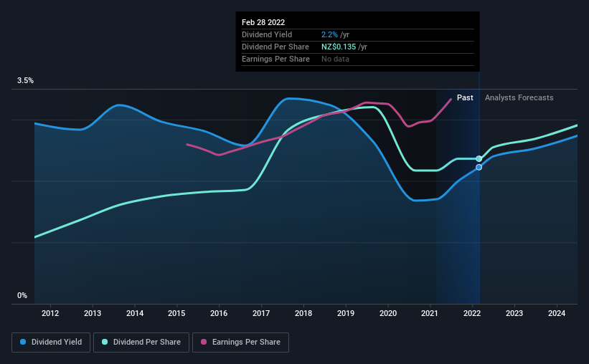Click the 2.2% dividend yield value in tooltip
589x364 pixels.
329,34
